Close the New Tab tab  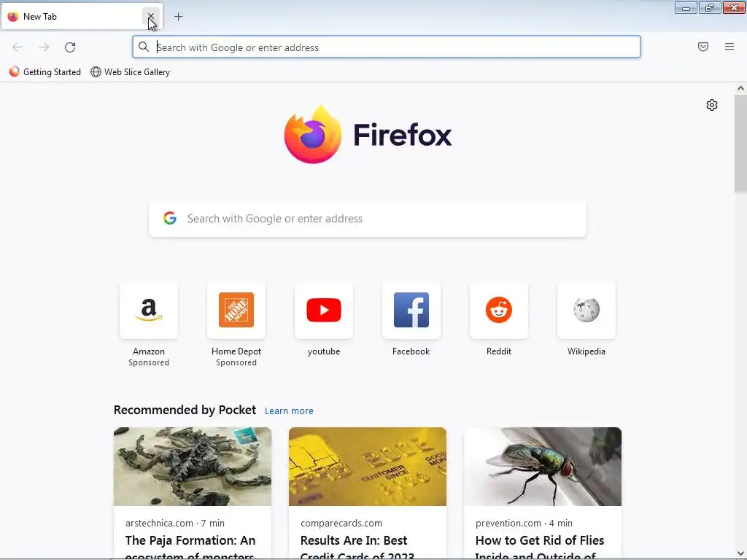click(150, 17)
